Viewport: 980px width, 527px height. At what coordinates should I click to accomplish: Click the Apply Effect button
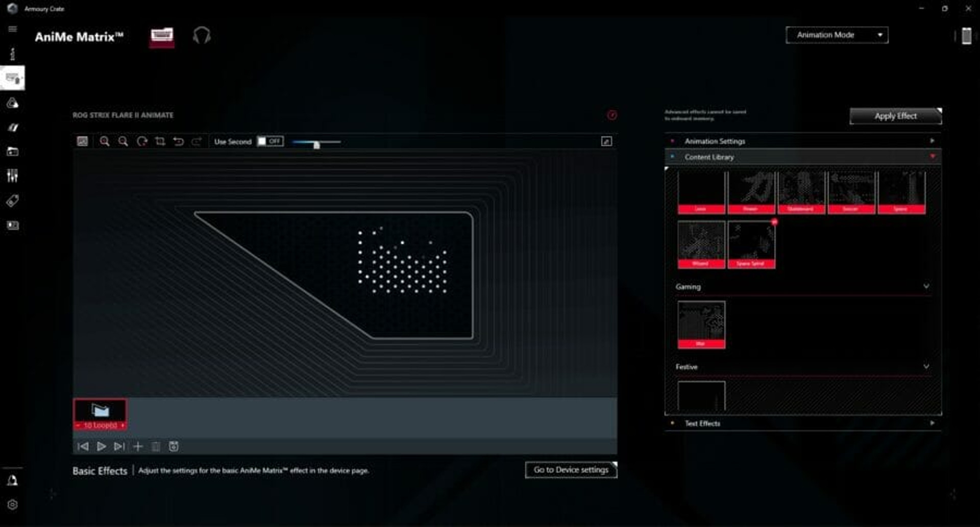[896, 116]
